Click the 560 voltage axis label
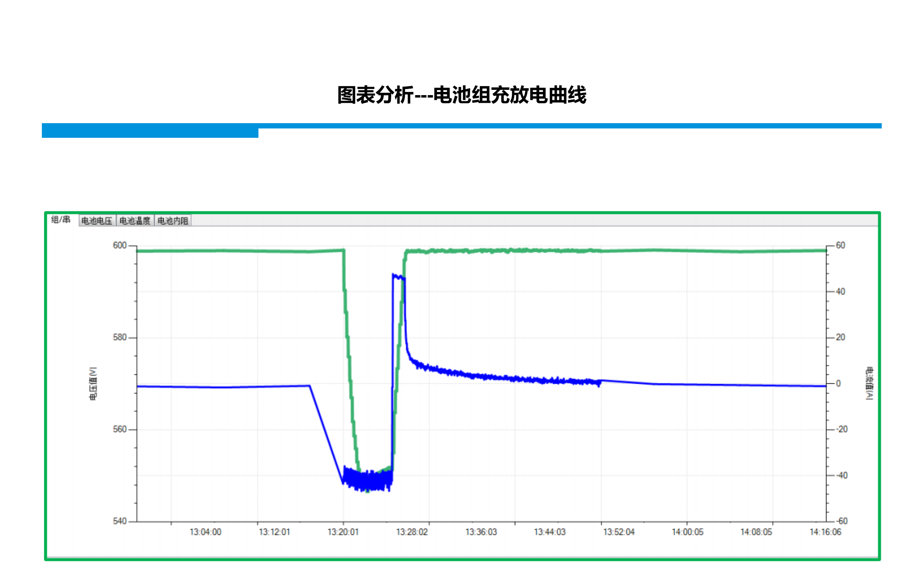 click(119, 429)
